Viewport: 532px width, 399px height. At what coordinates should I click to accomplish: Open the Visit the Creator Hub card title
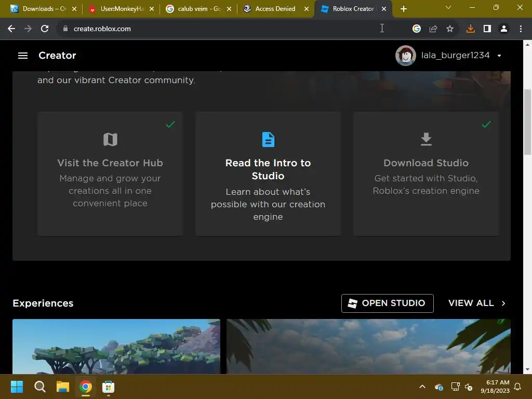[x=110, y=163]
